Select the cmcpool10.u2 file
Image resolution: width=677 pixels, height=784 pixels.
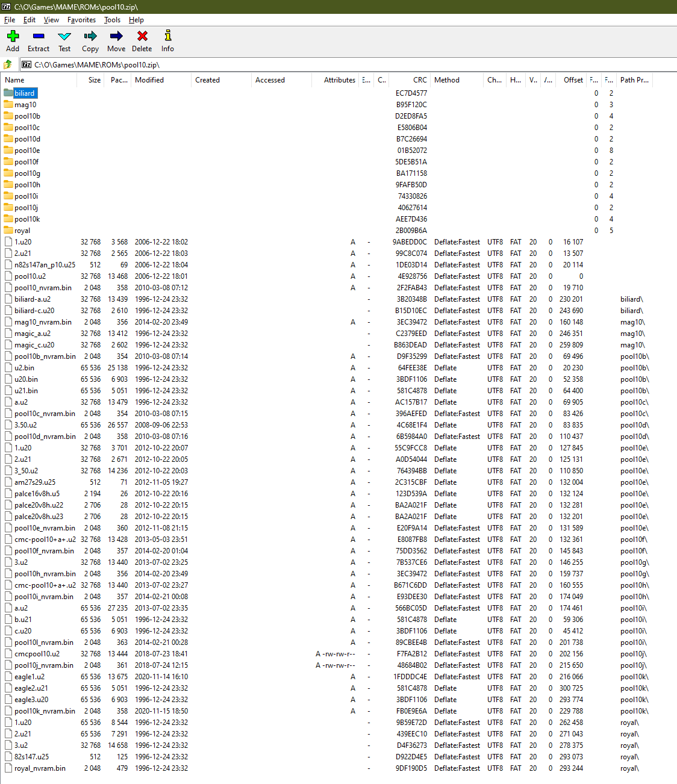(37, 654)
